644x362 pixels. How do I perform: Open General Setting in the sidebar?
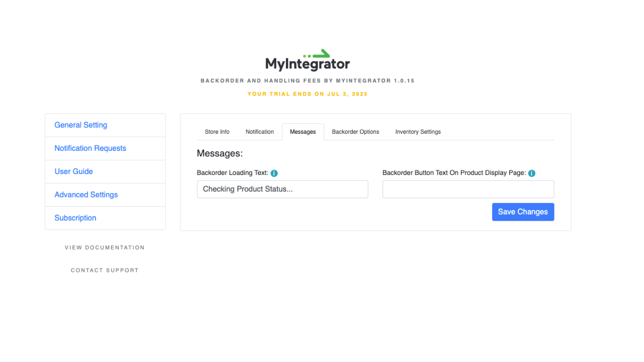pyautogui.click(x=105, y=125)
